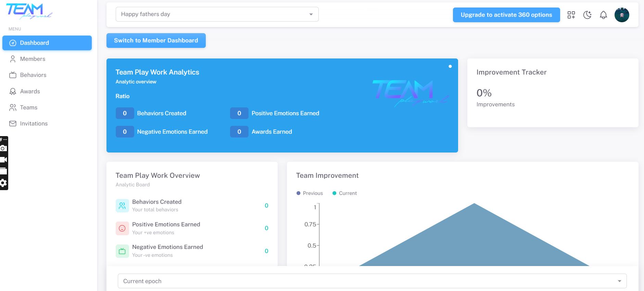
Task: Open notifications bell in top bar
Action: coord(603,15)
